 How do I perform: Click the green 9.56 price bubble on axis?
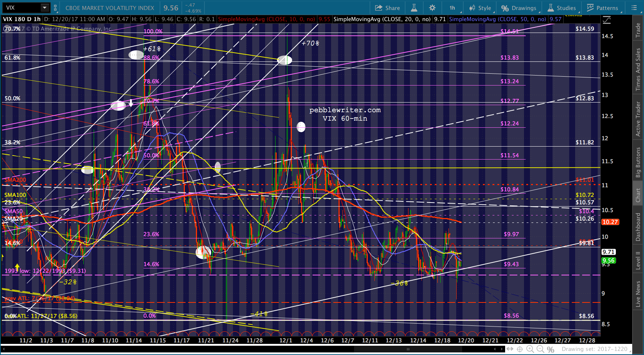click(608, 261)
